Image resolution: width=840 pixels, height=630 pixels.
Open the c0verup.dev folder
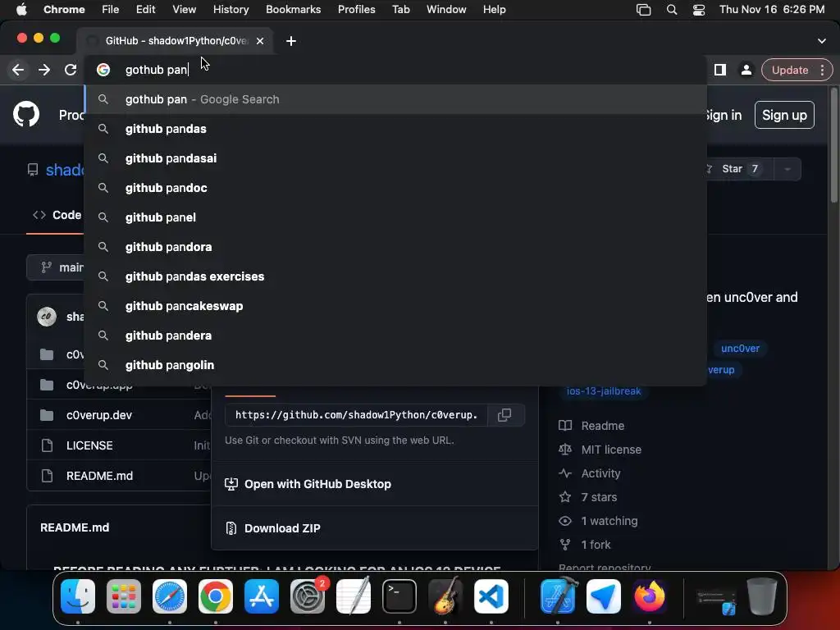(99, 415)
